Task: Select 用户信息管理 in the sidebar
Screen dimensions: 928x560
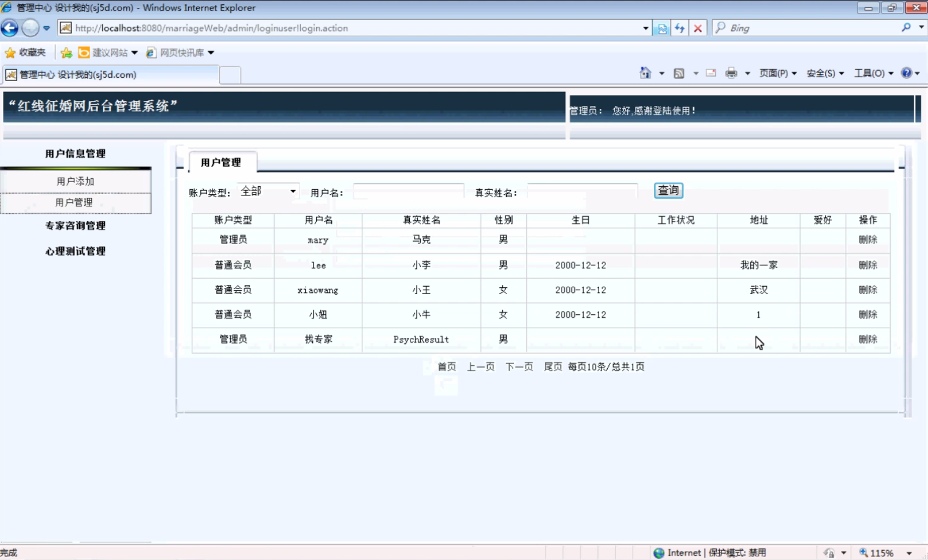Action: [76, 153]
